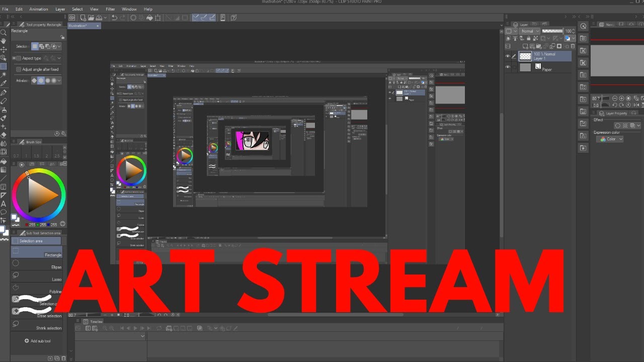Toggle visibility of the Paper layer
The height and width of the screenshot is (362, 644).
[508, 67]
